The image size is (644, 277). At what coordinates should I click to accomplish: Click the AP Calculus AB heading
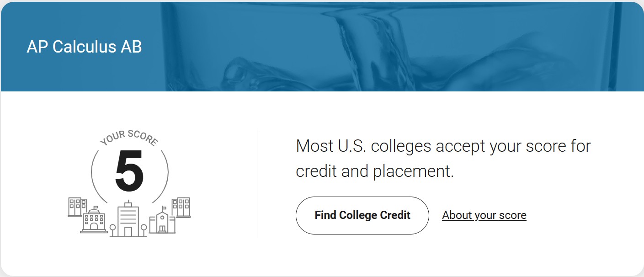pos(84,47)
